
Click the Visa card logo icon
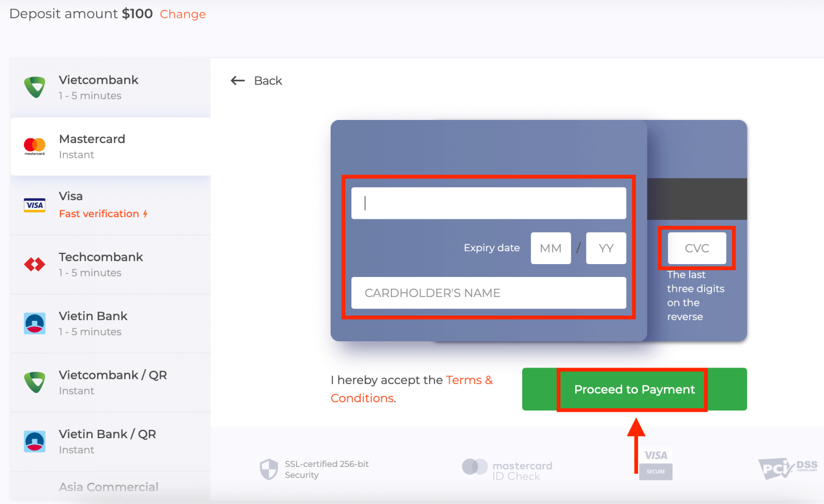(x=35, y=205)
